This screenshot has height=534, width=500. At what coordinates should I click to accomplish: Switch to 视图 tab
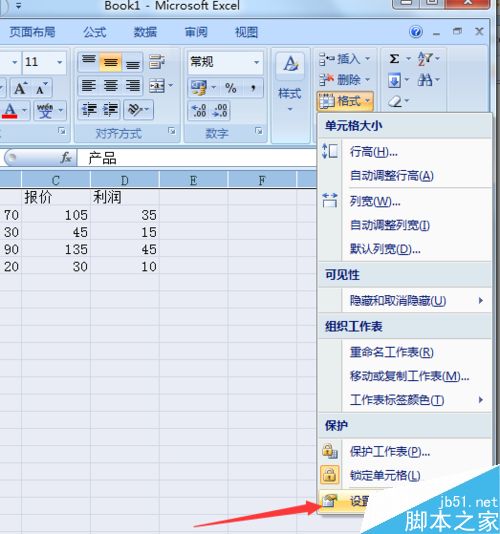coord(247,32)
